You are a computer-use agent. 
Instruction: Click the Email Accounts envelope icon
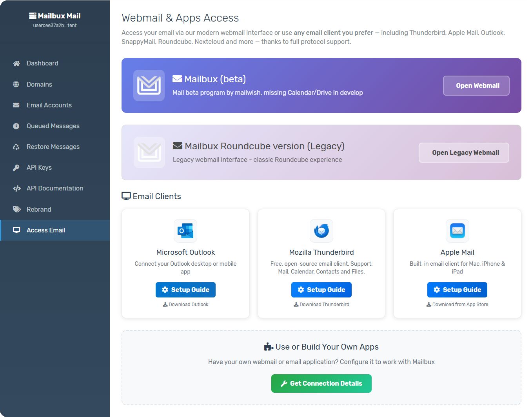(x=16, y=105)
